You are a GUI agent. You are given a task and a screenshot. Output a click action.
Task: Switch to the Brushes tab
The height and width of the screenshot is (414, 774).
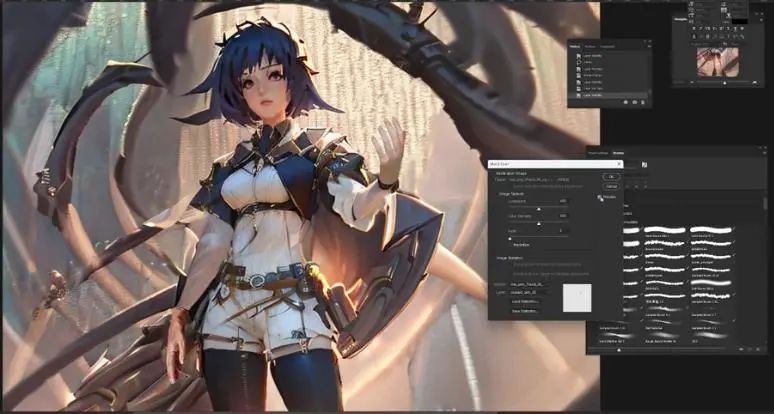(618, 153)
